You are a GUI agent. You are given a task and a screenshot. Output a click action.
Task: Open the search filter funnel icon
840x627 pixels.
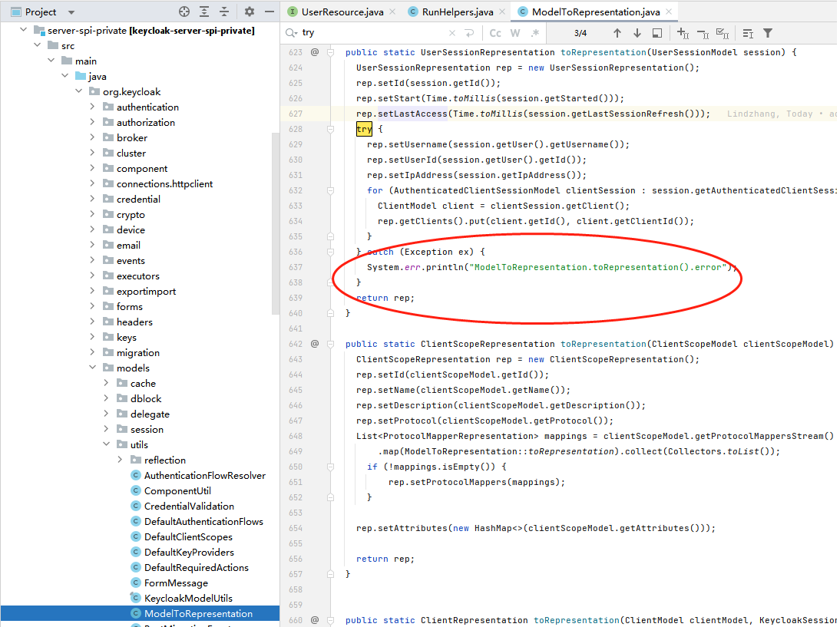click(768, 33)
